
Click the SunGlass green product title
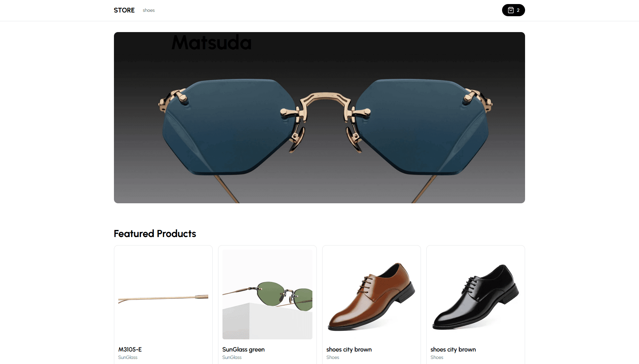click(243, 349)
